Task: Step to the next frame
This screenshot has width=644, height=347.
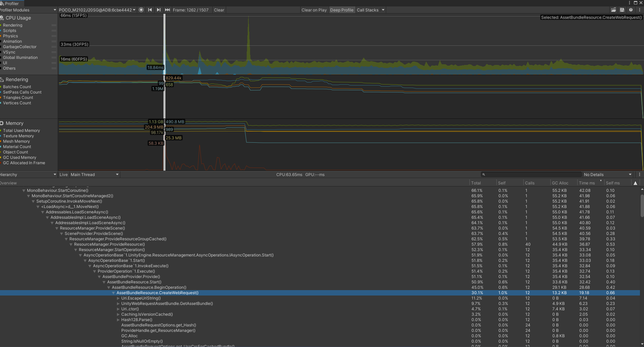Action: coord(158,10)
